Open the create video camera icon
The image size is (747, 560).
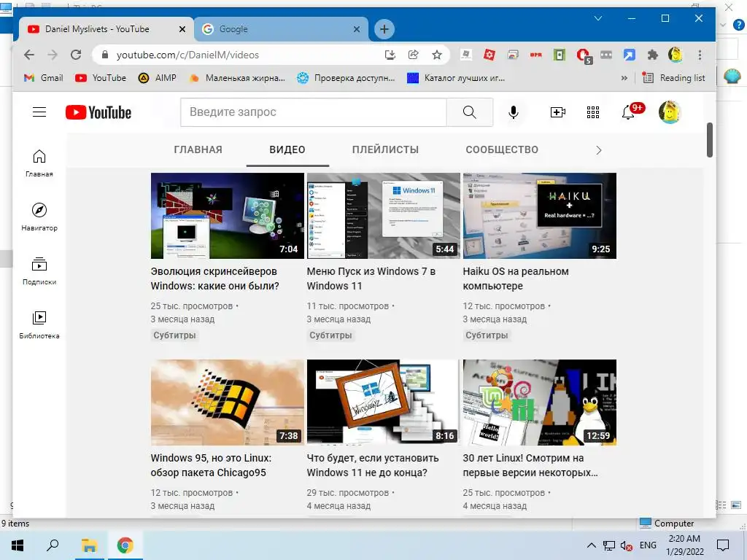(x=557, y=112)
